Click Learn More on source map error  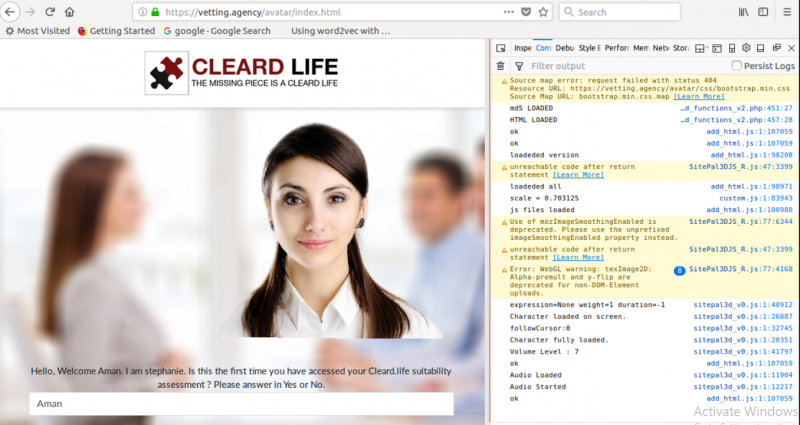click(699, 96)
